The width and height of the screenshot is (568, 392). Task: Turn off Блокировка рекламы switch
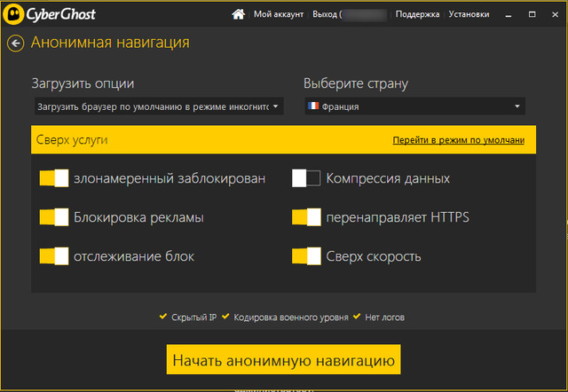click(54, 217)
